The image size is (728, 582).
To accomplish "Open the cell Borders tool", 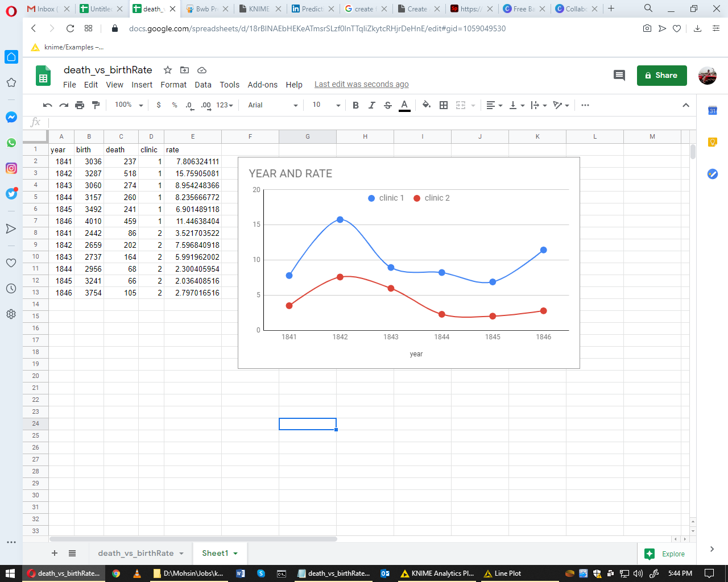I will (444, 105).
